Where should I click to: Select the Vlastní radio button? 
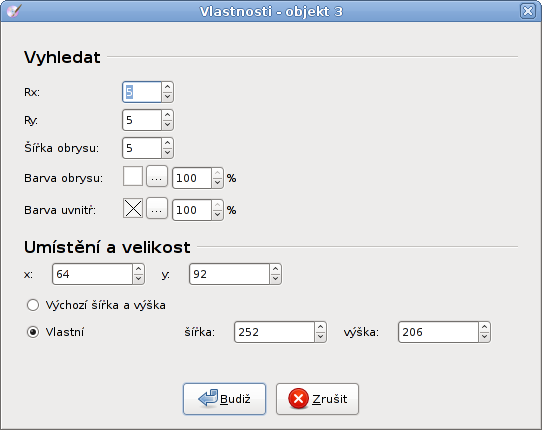click(x=33, y=332)
